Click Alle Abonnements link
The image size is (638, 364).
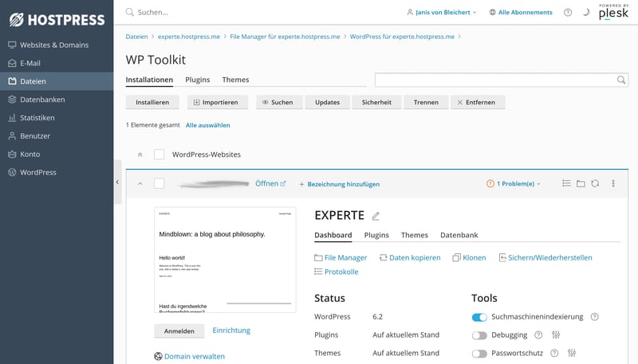pos(521,12)
